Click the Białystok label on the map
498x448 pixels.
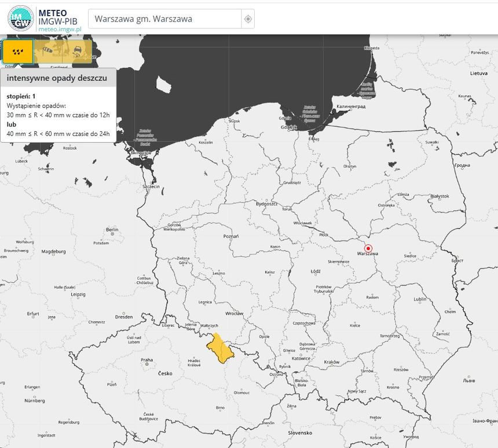440,196
